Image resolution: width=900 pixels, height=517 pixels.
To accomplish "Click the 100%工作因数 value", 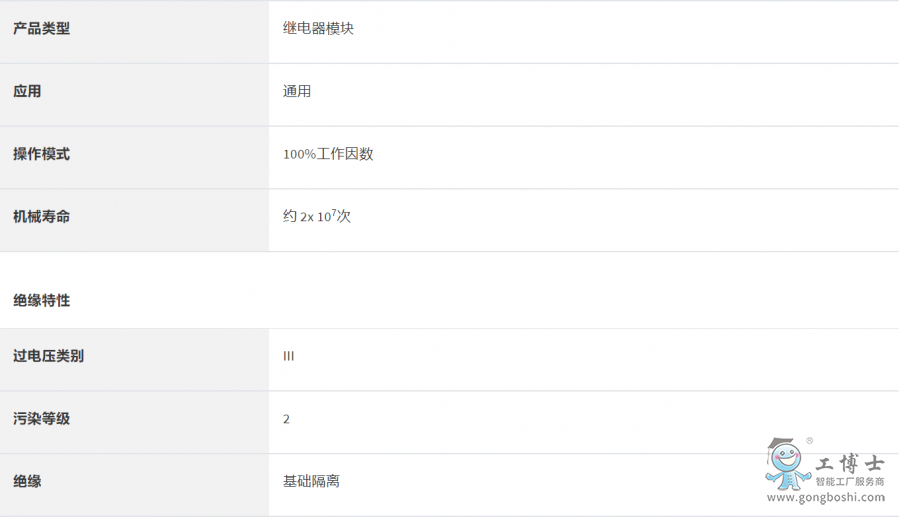I will click(x=328, y=154).
